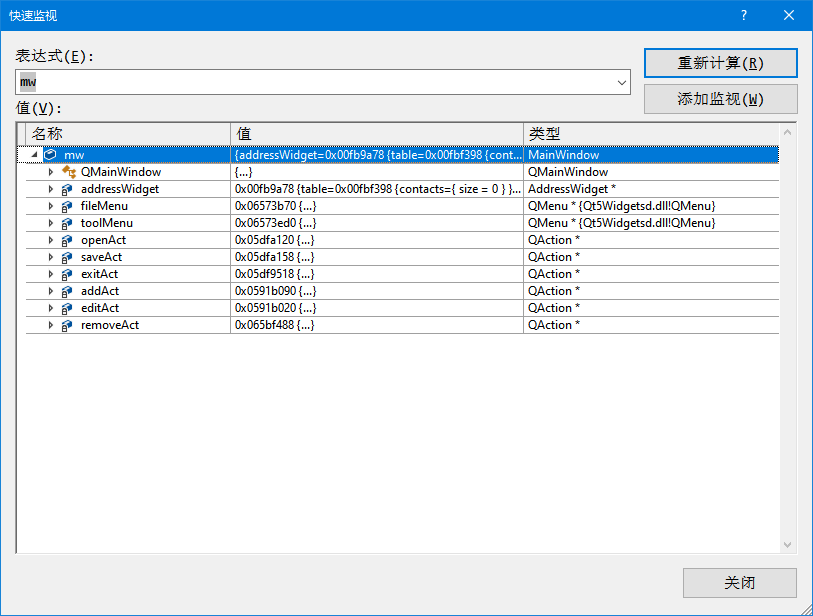
Task: Select the removeAct row name
Action: [110, 325]
